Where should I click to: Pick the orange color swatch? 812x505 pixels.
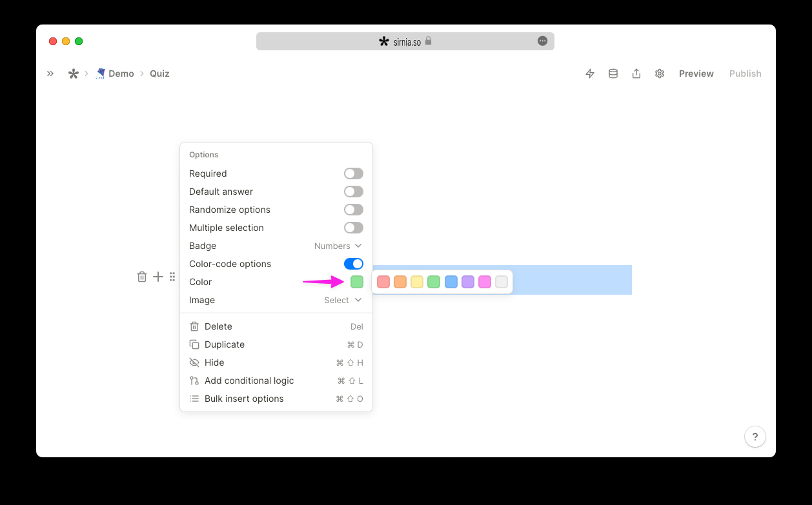[400, 282]
